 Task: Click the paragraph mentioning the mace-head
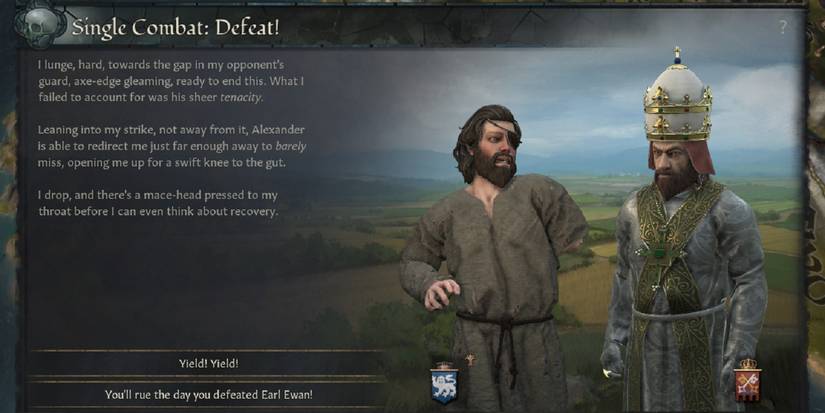[158, 203]
